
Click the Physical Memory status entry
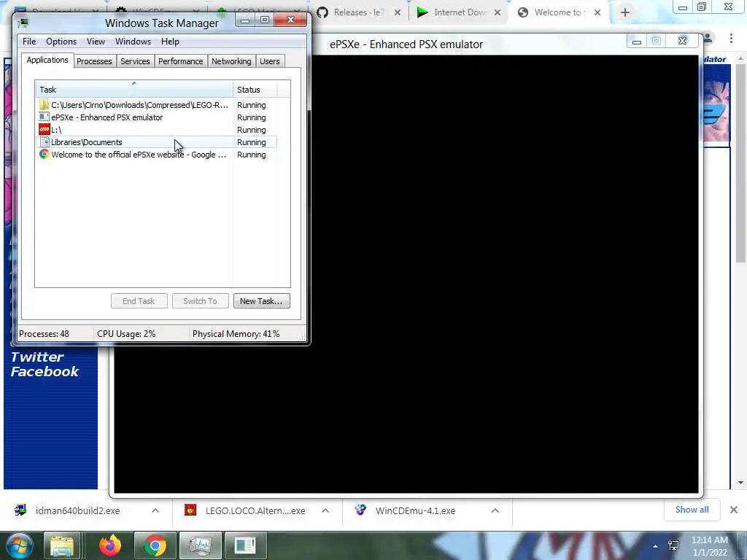[236, 334]
